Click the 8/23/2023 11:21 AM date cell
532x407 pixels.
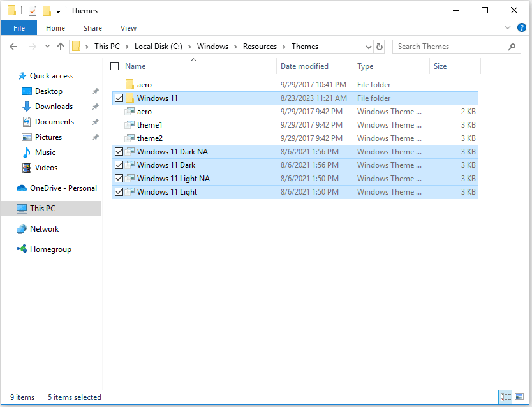[313, 98]
